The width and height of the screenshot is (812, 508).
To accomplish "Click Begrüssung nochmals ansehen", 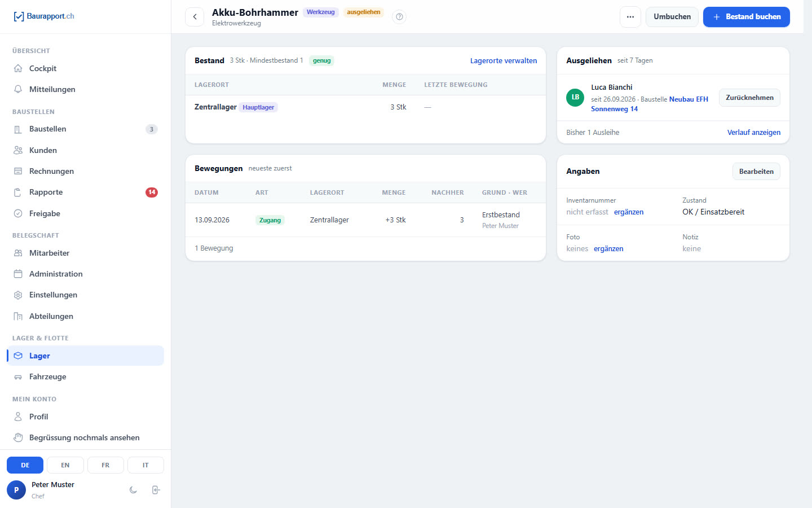I will [85, 437].
